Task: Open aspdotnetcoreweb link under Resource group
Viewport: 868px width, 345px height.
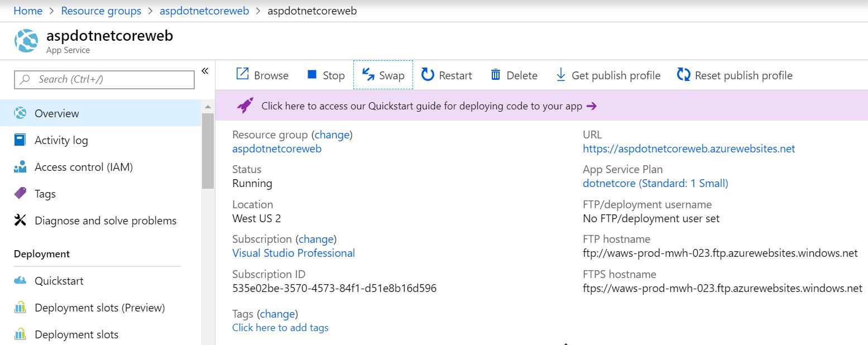Action: pyautogui.click(x=277, y=148)
